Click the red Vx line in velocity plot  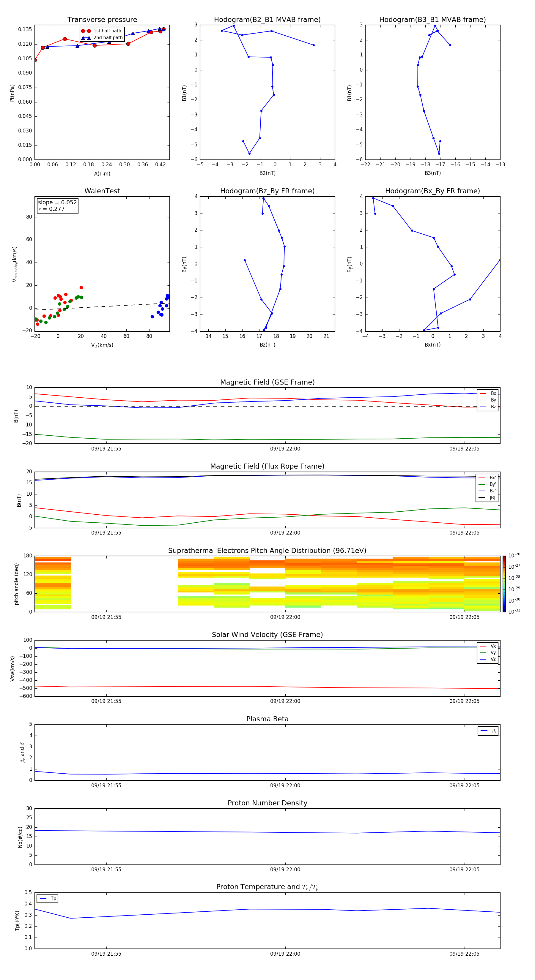[267, 687]
